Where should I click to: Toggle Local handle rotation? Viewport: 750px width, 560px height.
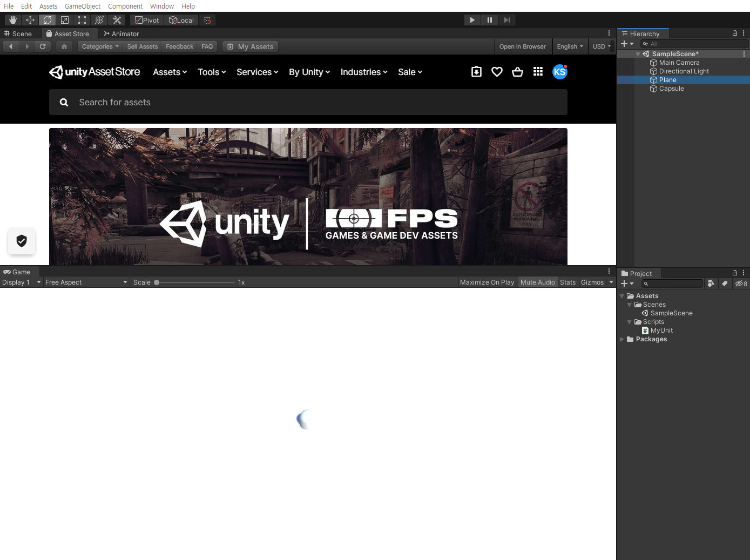coord(181,20)
